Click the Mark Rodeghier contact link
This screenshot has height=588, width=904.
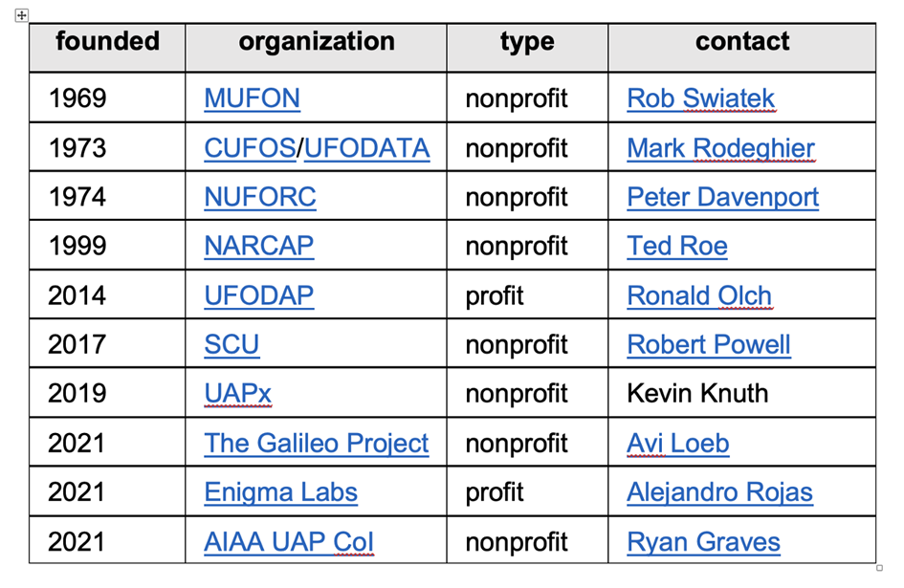[x=720, y=148]
